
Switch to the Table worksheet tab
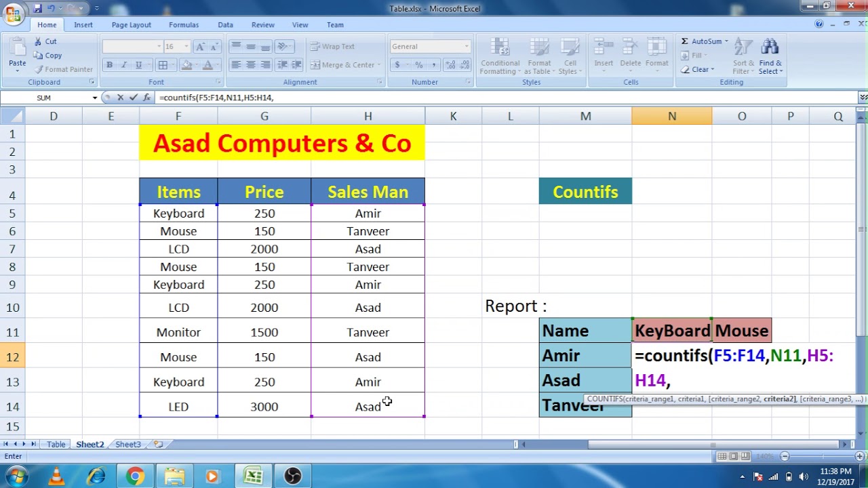56,444
